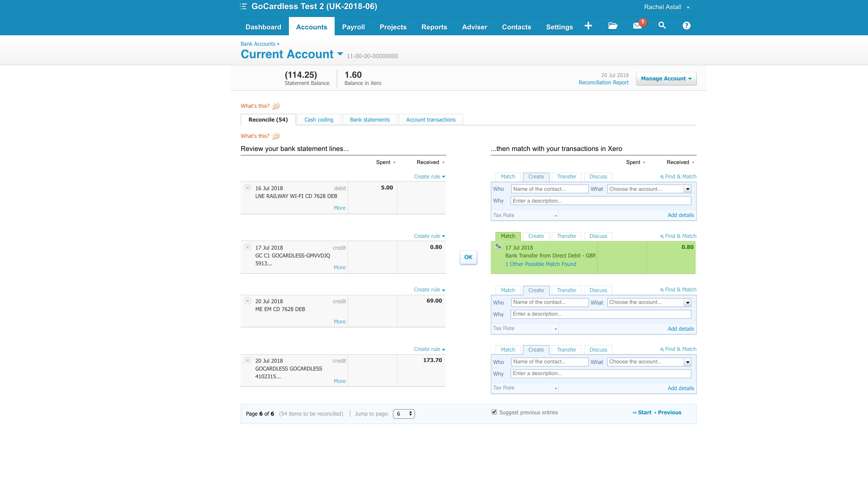Screen dimensions: 868x479
Task: Open the global search magnifier
Action: (x=661, y=25)
